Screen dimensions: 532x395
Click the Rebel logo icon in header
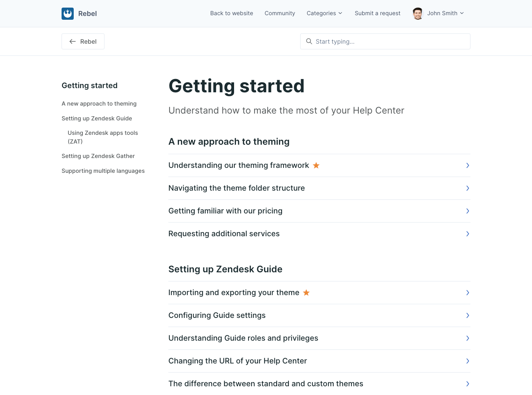[68, 14]
